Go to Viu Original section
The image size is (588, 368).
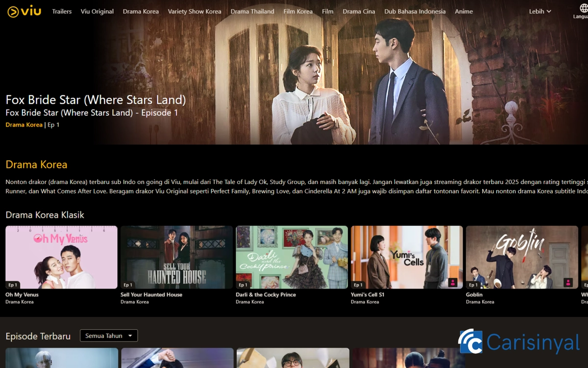(x=97, y=11)
